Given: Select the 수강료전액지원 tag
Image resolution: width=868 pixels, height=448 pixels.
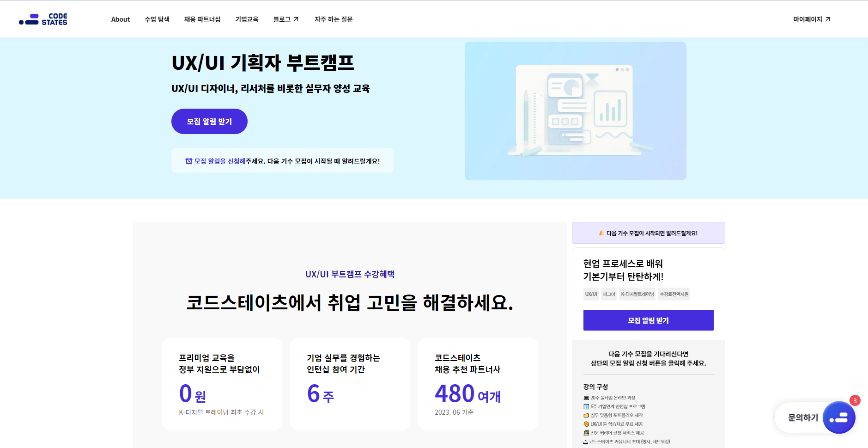Looking at the screenshot, I should pyautogui.click(x=674, y=294).
